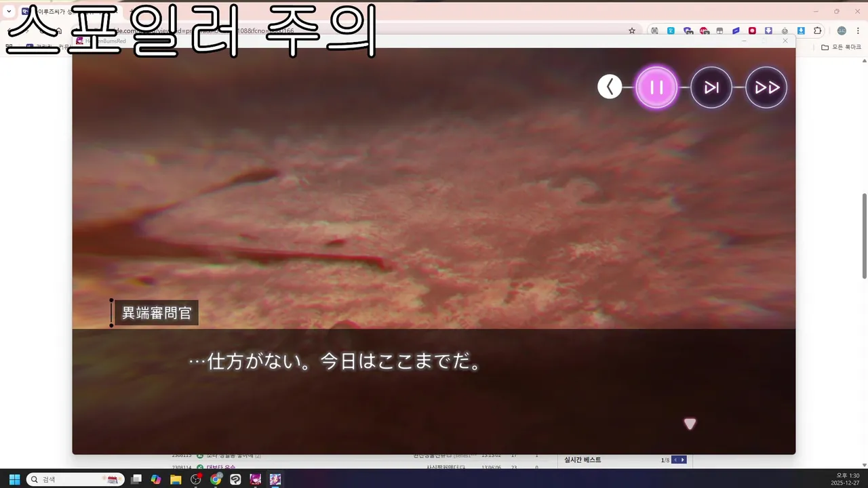Click the dialogue line 仕方がない。今日はここまでだ。

tap(336, 361)
